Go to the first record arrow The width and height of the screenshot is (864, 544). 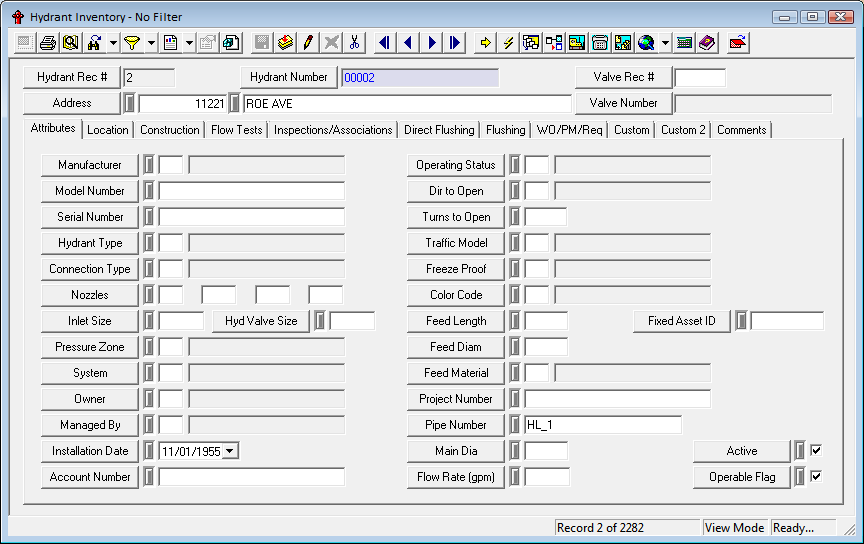click(384, 42)
